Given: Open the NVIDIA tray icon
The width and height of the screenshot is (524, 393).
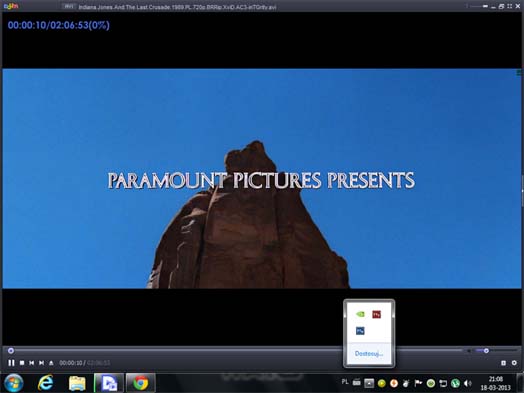Looking at the screenshot, I should [360, 314].
